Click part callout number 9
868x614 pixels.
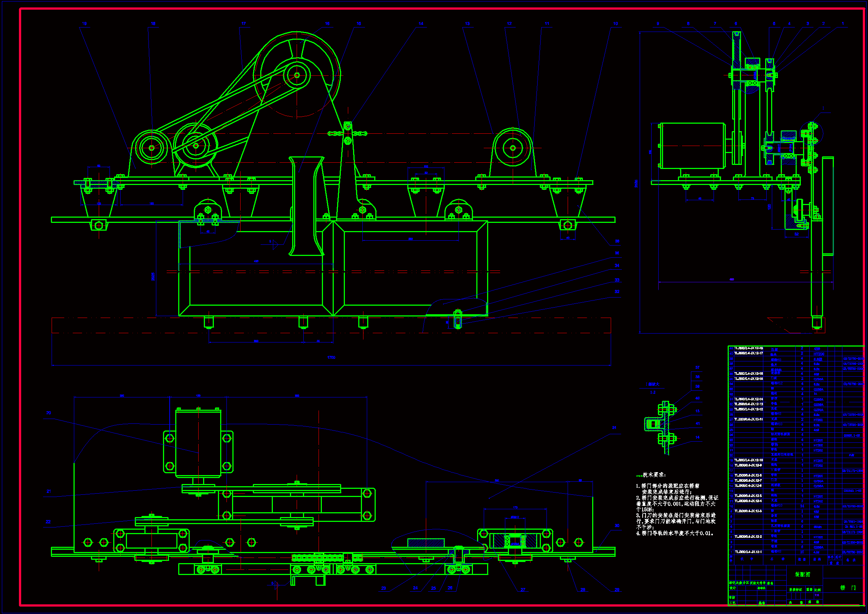[x=658, y=23]
